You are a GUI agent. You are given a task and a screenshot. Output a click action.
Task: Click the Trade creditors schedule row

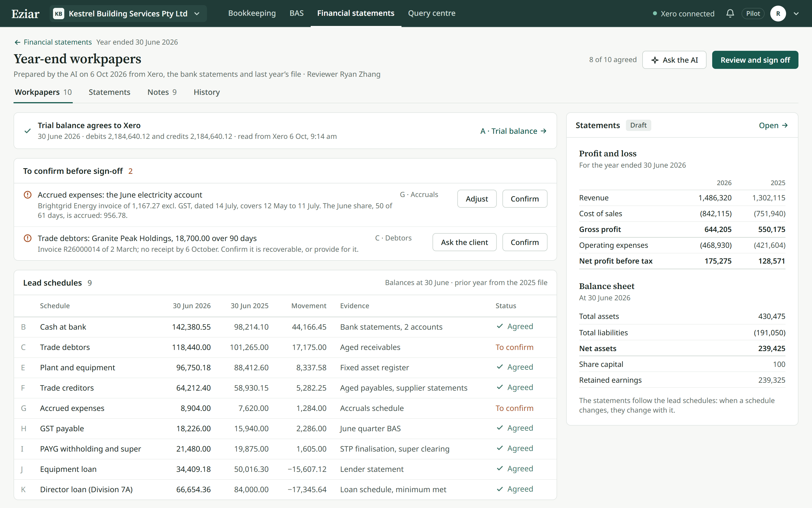[x=285, y=388]
